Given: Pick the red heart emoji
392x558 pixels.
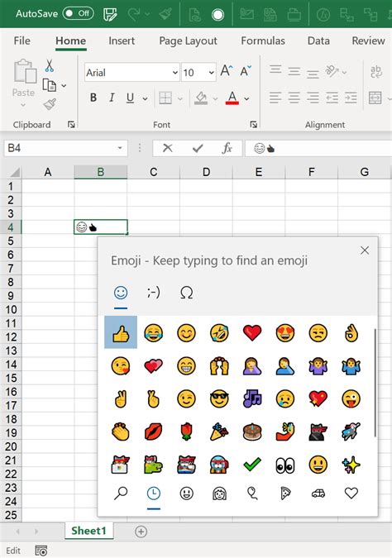Looking at the screenshot, I should coord(252,333).
